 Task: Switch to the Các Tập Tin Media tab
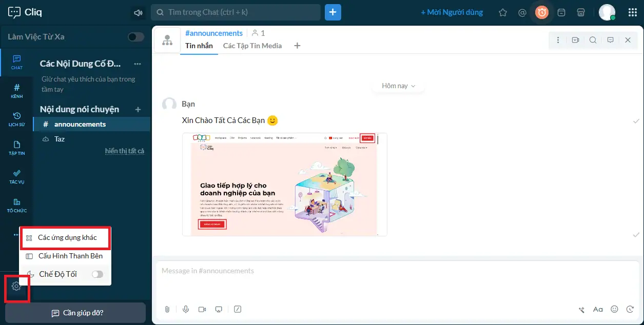coord(252,46)
